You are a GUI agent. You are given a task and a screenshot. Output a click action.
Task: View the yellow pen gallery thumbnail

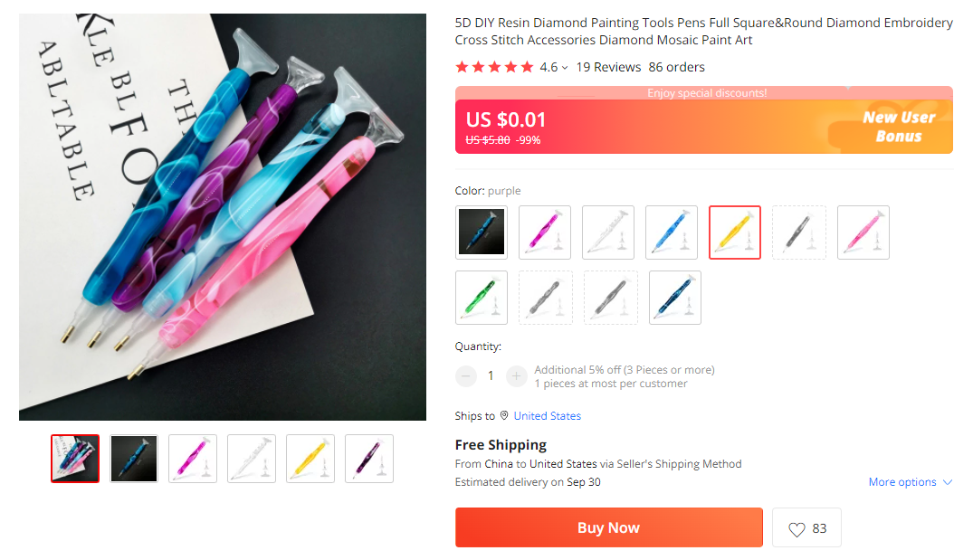(x=310, y=459)
